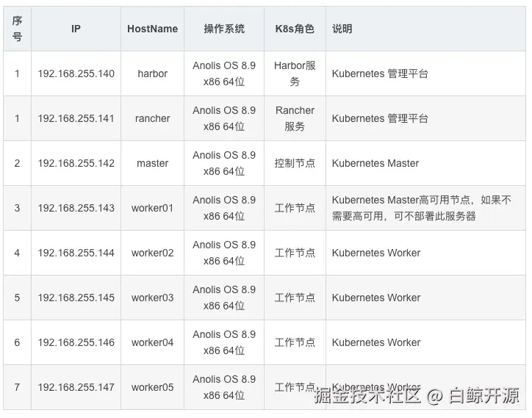Click the Kubernetes Master高可用节点 description
Viewport: 532px width, 418px height.
point(421,208)
